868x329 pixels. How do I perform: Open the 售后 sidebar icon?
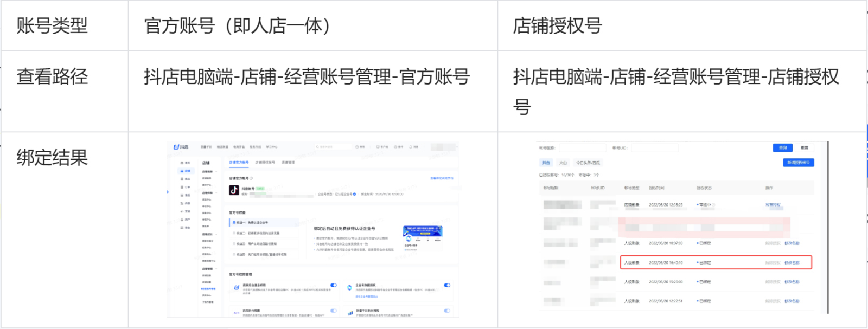click(x=182, y=195)
